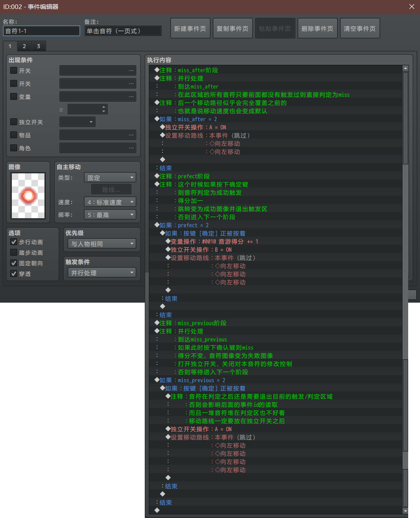Click the 复制事件页 button

[232, 29]
